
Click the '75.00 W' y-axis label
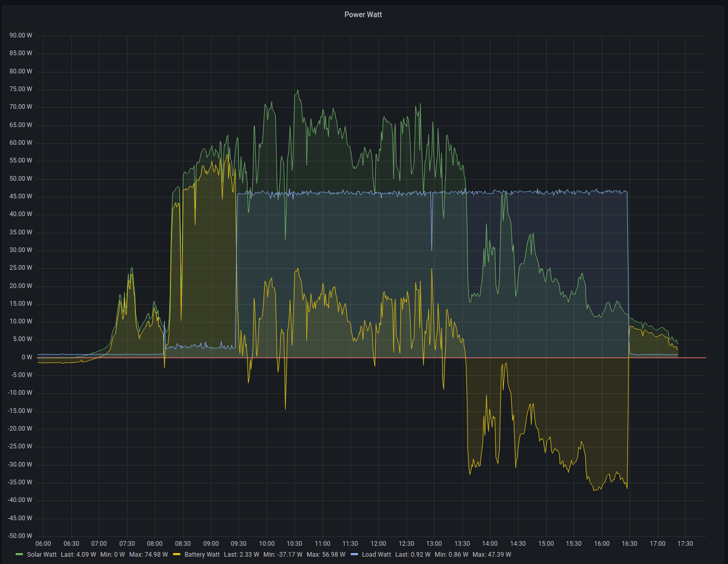pos(21,89)
